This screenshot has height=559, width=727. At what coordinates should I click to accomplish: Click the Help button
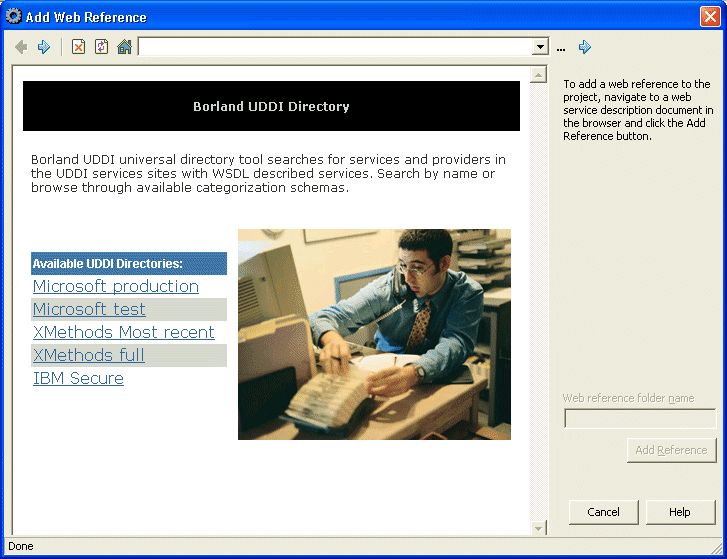click(x=680, y=512)
